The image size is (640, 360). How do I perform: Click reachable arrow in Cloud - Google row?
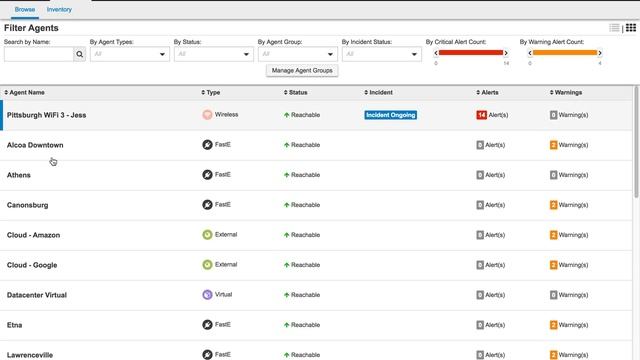click(x=287, y=265)
